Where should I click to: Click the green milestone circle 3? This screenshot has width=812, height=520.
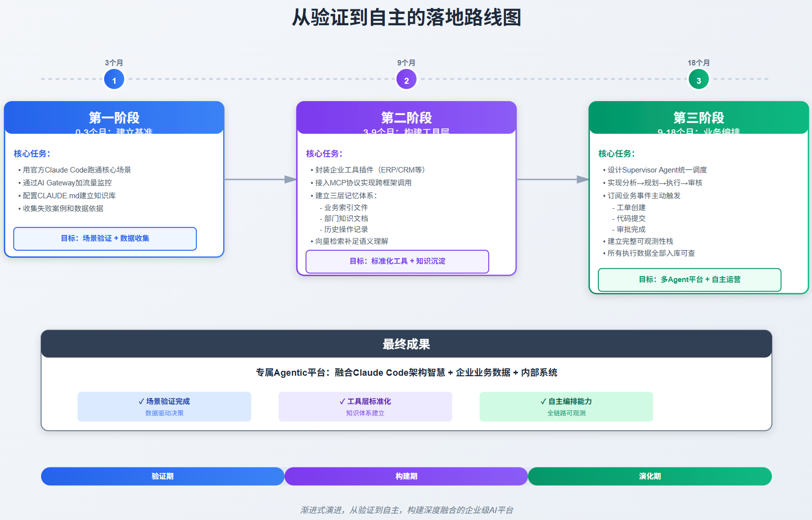click(698, 79)
